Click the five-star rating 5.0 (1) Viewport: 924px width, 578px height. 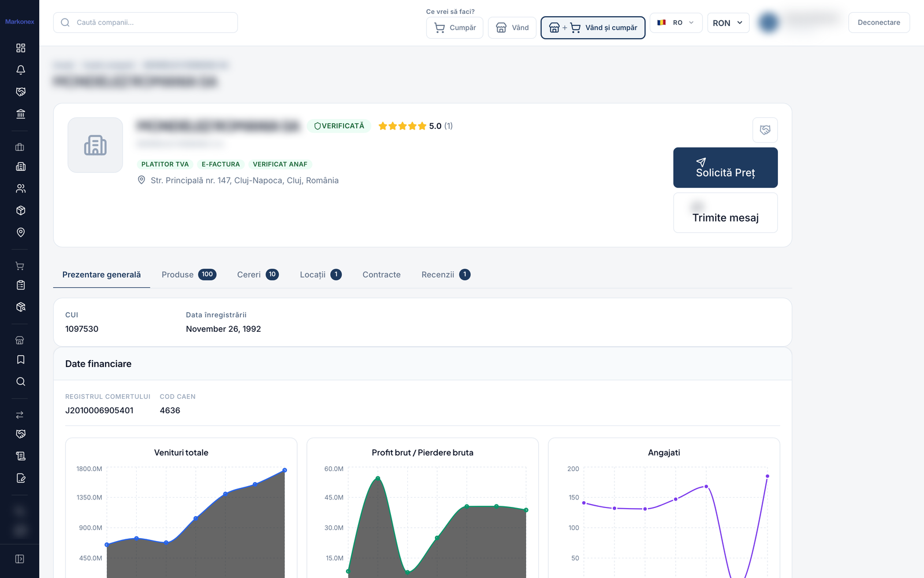[x=415, y=126]
